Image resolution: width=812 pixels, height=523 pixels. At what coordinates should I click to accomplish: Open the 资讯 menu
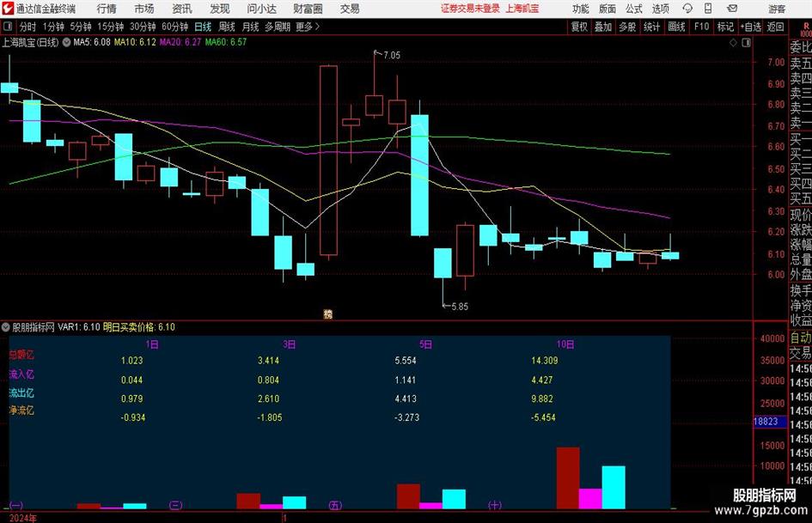(182, 9)
